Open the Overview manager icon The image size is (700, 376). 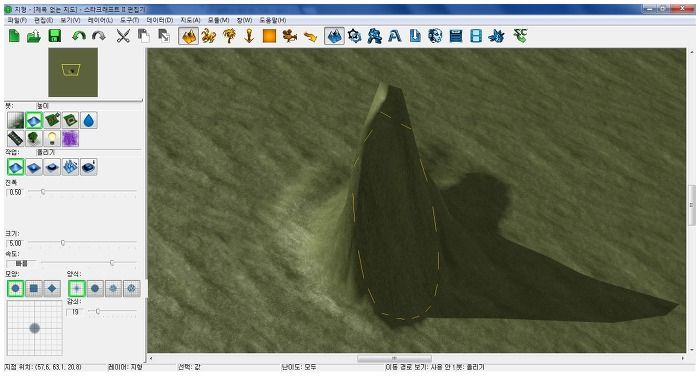pyautogui.click(x=456, y=36)
